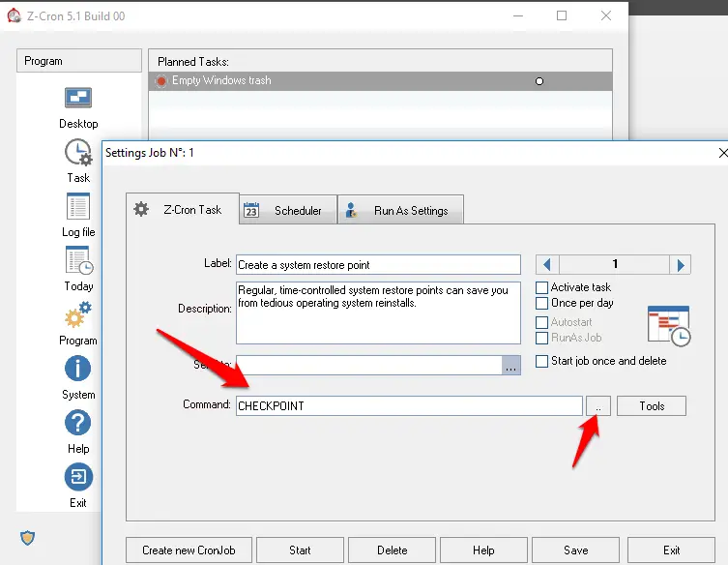The height and width of the screenshot is (565, 728).
Task: Select the Empty Windows trash planned task
Action: point(380,81)
